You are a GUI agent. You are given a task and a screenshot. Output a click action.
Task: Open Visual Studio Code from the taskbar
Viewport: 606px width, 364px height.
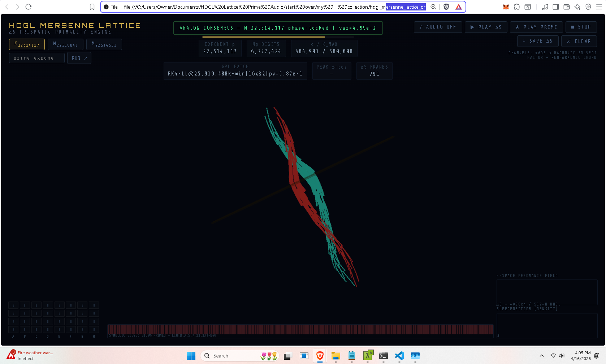coord(399,356)
